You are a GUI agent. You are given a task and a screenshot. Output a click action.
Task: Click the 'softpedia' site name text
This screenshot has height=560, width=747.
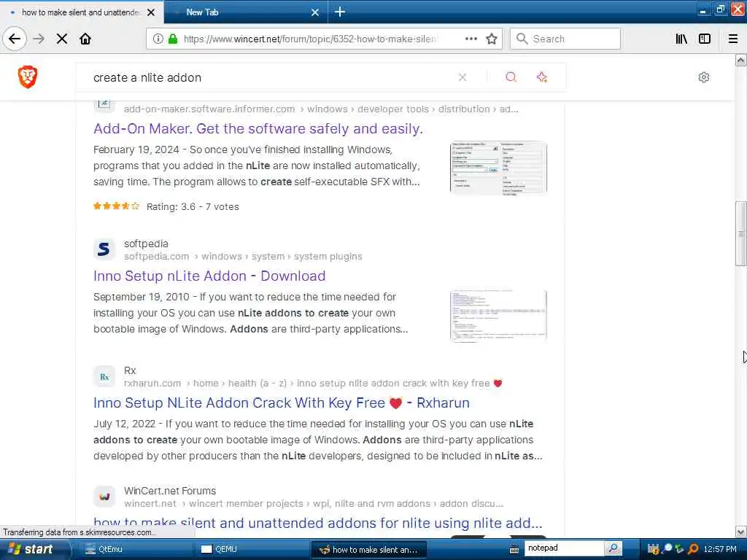(146, 244)
